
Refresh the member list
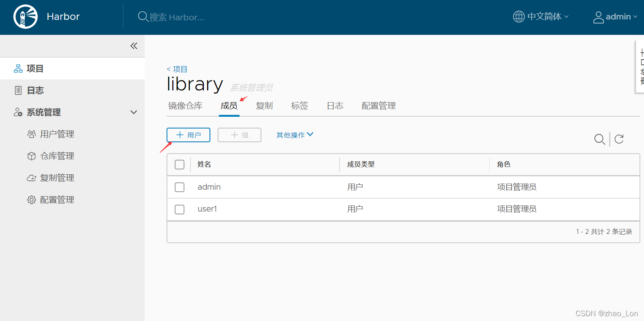pos(619,139)
